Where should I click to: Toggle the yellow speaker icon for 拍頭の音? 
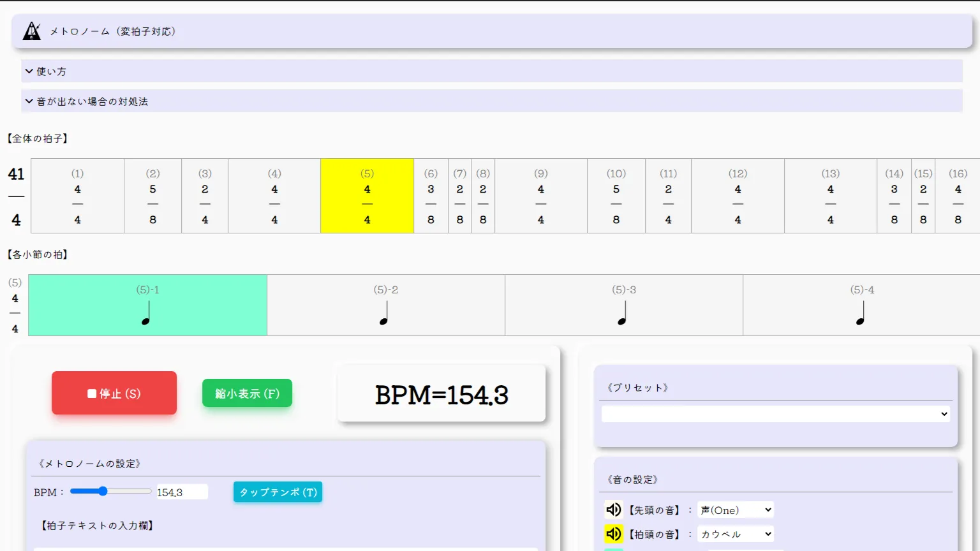(x=614, y=534)
